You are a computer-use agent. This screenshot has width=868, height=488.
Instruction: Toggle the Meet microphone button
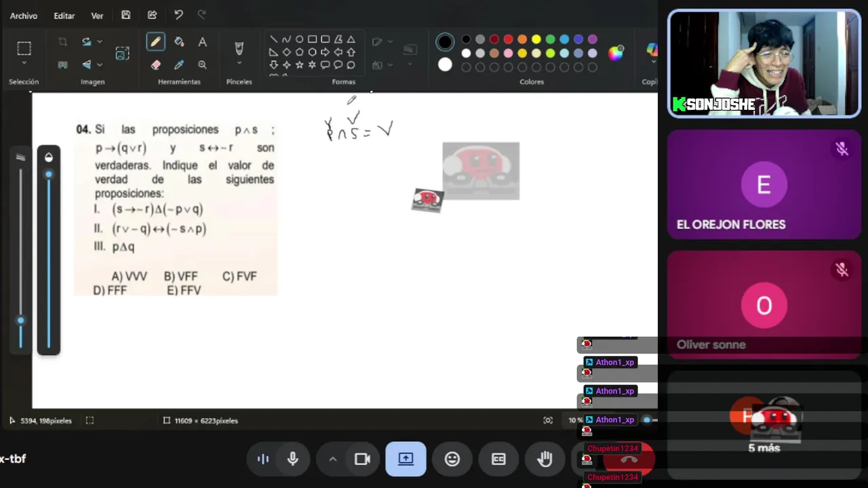(293, 459)
